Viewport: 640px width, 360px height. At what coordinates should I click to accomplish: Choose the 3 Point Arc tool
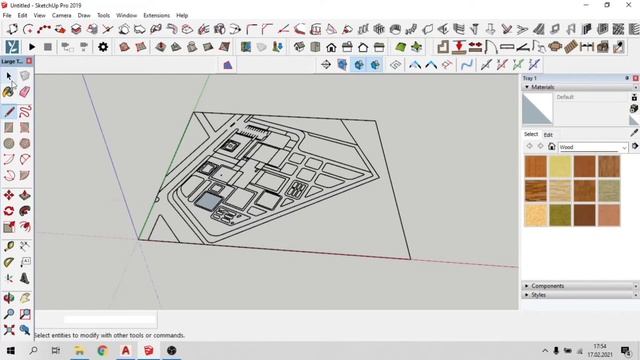(9, 175)
